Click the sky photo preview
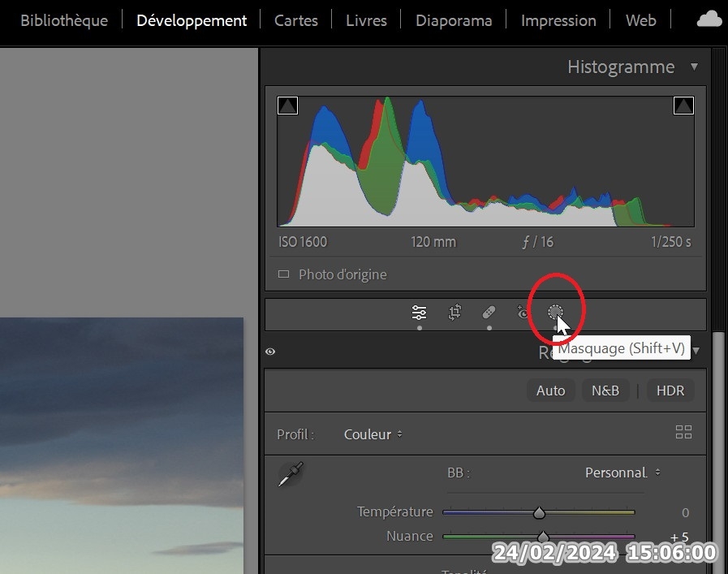Viewport: 728px width, 574px height. click(x=122, y=446)
